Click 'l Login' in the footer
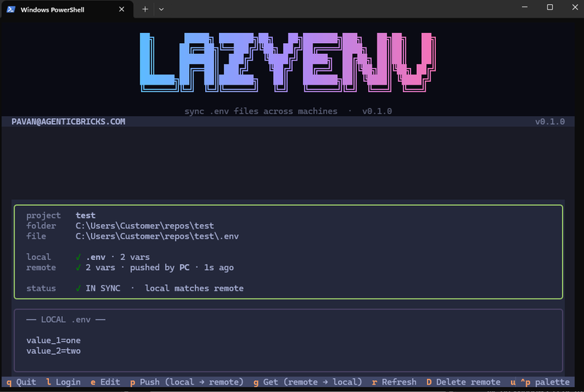 [x=64, y=383]
